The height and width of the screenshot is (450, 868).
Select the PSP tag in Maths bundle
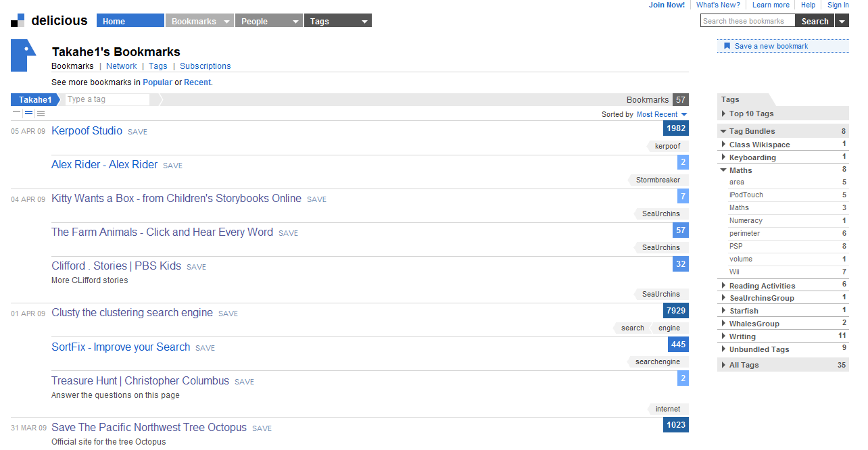point(736,246)
